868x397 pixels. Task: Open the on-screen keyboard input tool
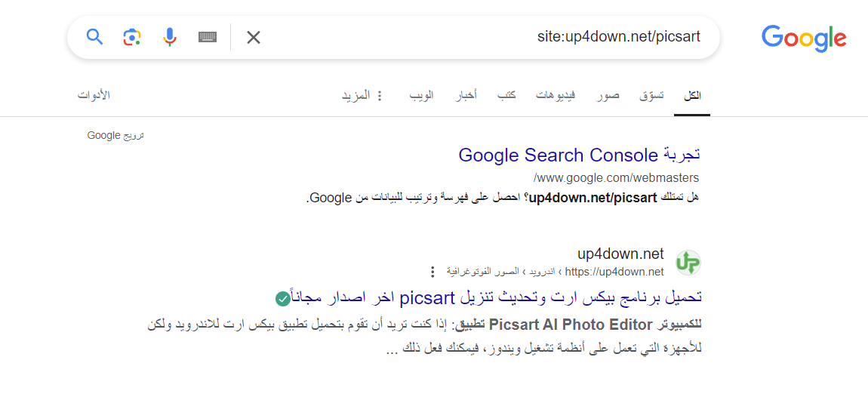[208, 37]
